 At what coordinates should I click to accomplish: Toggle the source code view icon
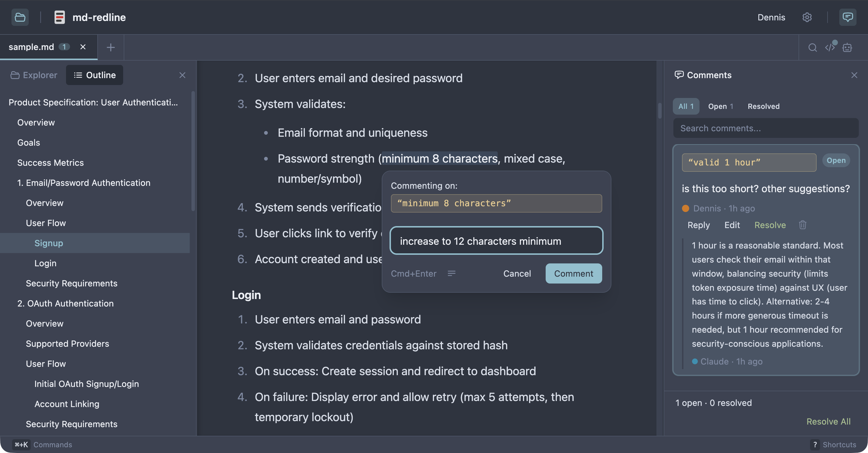tap(830, 48)
